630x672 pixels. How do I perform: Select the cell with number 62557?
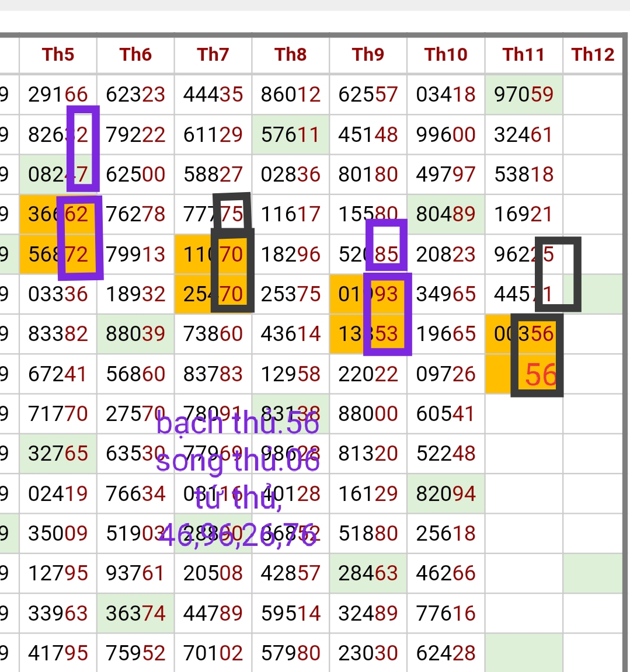[x=368, y=95]
